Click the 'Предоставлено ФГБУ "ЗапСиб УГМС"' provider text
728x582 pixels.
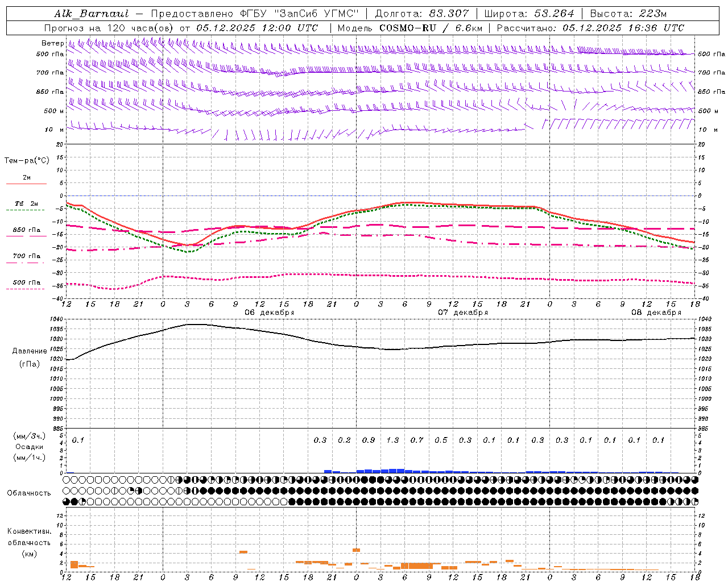pos(254,14)
